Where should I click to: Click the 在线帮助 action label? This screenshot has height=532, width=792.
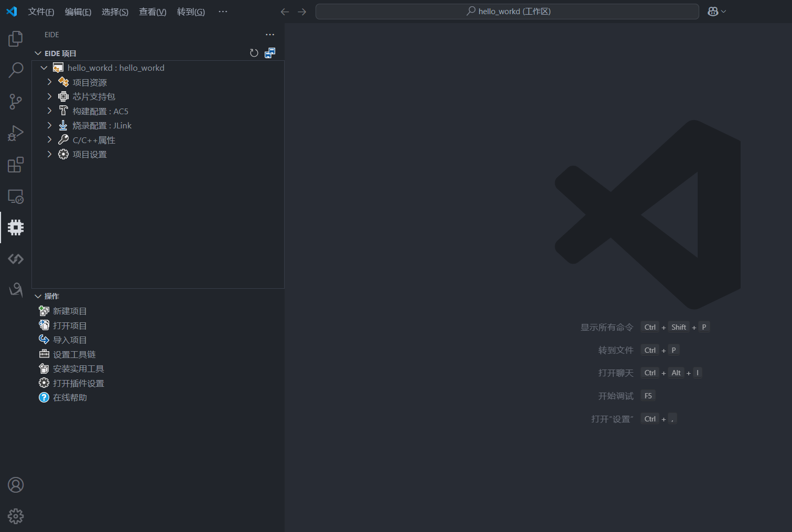coord(70,398)
